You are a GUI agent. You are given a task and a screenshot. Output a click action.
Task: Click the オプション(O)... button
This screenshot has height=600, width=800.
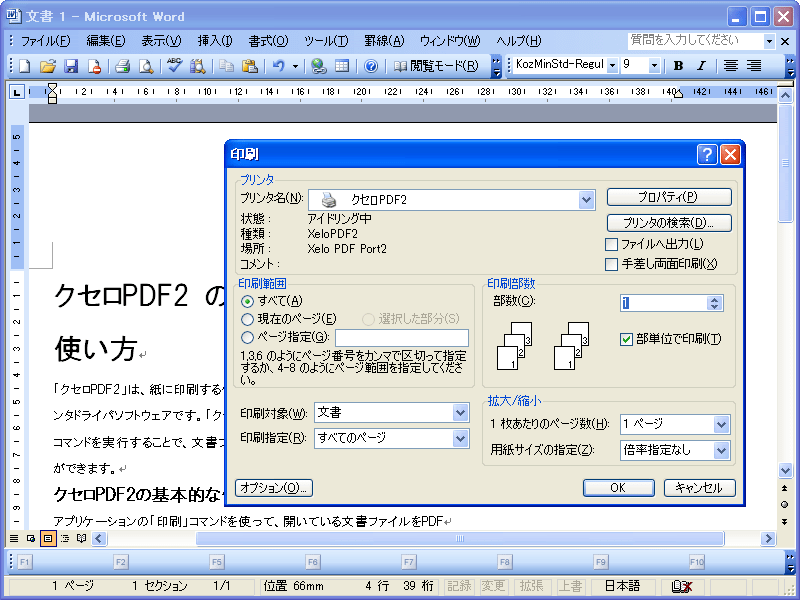(x=273, y=488)
